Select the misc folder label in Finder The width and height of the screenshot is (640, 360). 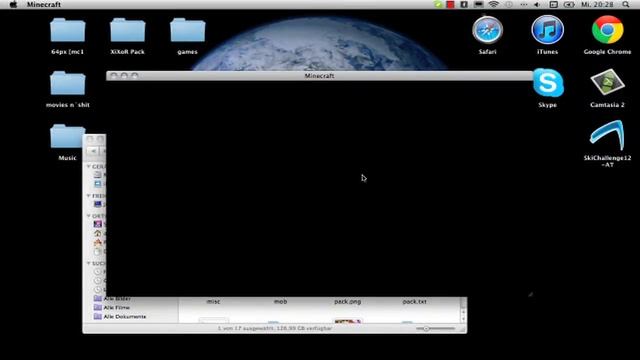(213, 302)
